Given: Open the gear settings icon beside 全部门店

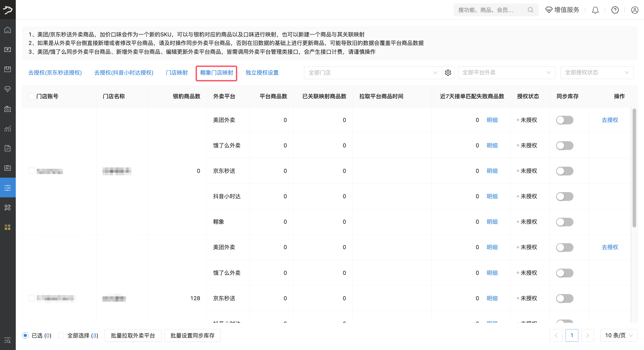Looking at the screenshot, I should pos(448,72).
